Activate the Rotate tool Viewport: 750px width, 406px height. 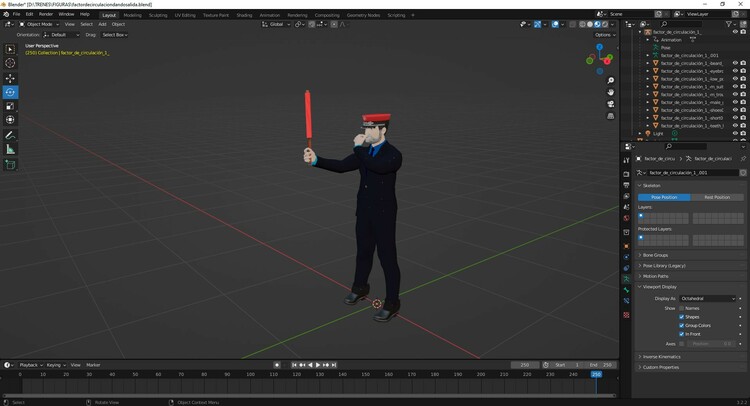coord(10,92)
